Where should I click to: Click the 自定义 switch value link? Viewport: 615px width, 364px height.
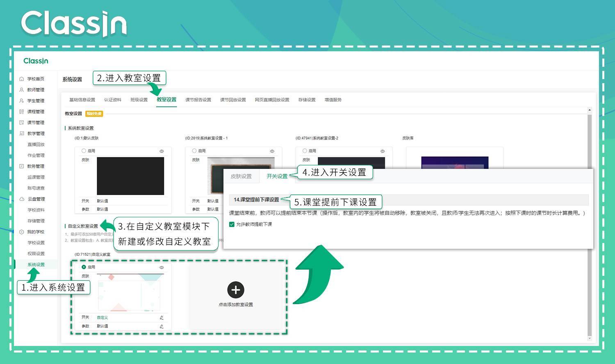102,318
